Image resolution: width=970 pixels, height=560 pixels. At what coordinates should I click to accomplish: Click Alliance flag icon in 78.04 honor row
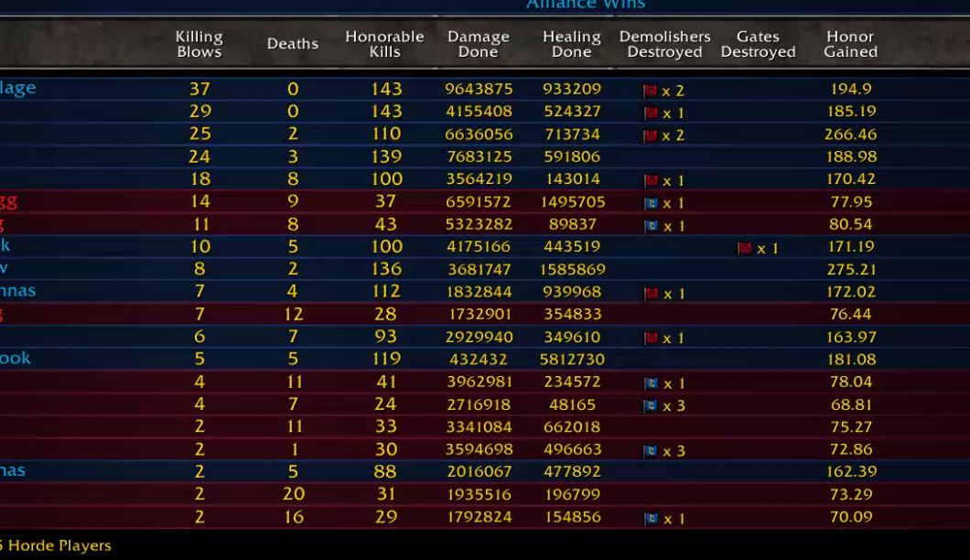[x=650, y=383]
